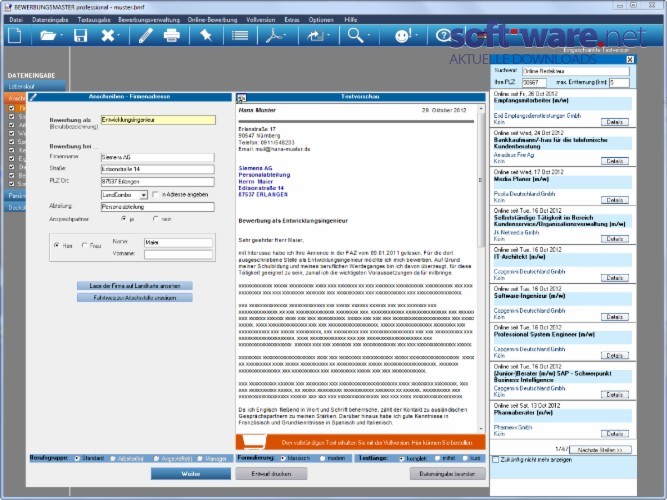This screenshot has width=667, height=500.
Task: Click the Entwurf drucken button
Action: tap(271, 474)
